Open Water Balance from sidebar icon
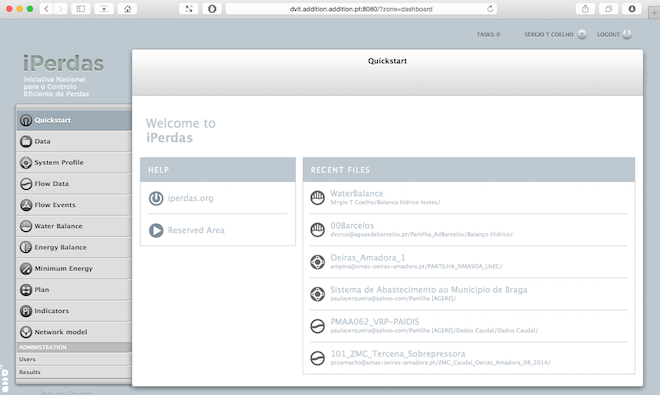 point(26,226)
